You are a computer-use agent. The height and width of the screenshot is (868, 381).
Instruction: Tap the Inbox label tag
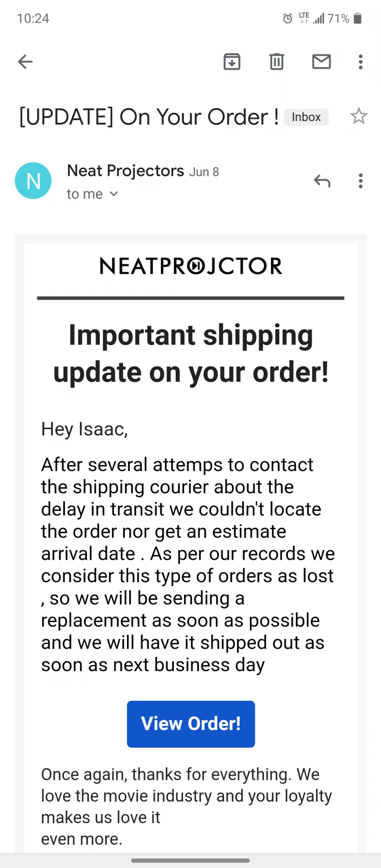click(x=306, y=117)
